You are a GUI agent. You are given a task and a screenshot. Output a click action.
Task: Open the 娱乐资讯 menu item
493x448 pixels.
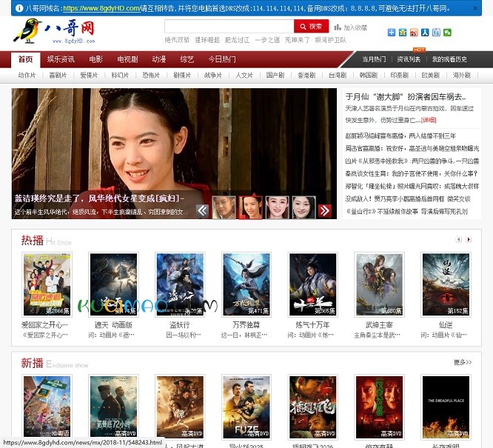(x=61, y=59)
